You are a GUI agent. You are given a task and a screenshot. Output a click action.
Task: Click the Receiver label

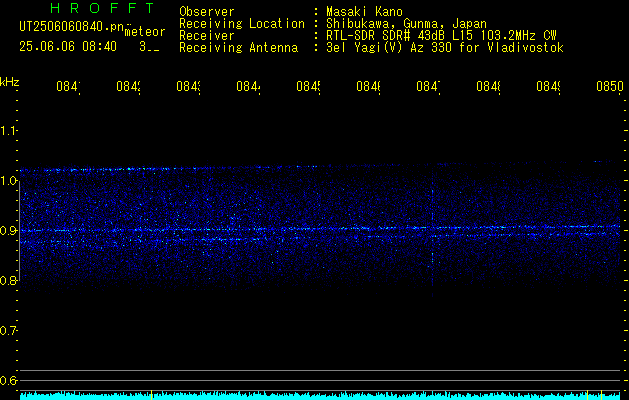point(207,36)
